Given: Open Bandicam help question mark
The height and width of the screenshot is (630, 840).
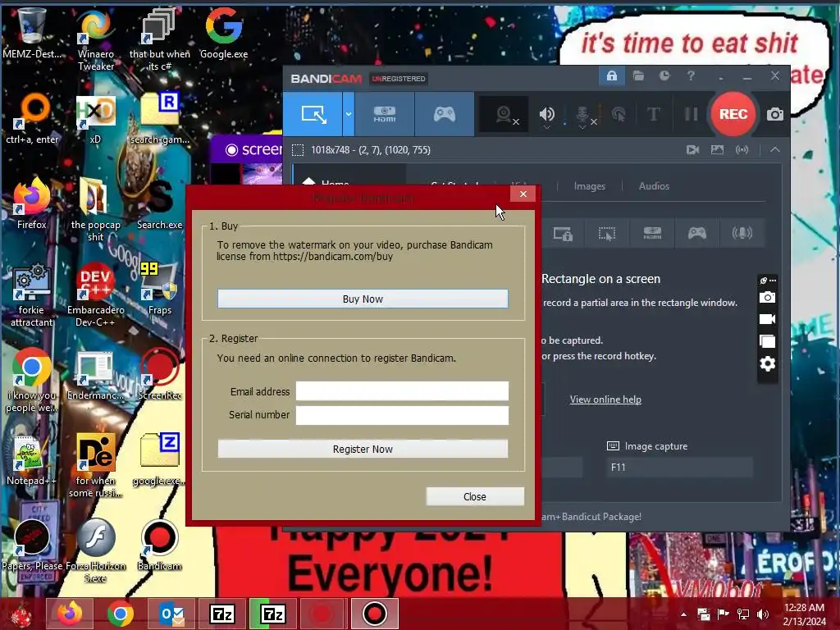Looking at the screenshot, I should pyautogui.click(x=691, y=76).
